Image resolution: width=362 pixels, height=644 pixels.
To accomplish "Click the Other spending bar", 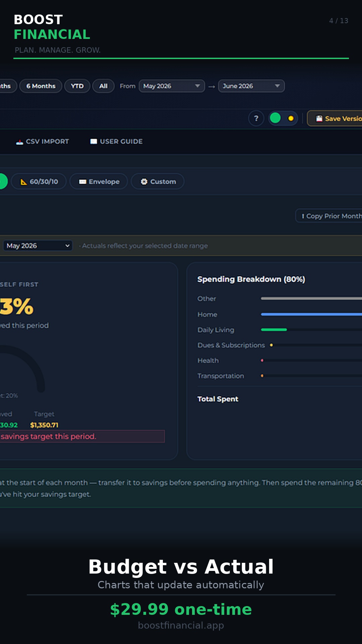I will coord(311,298).
